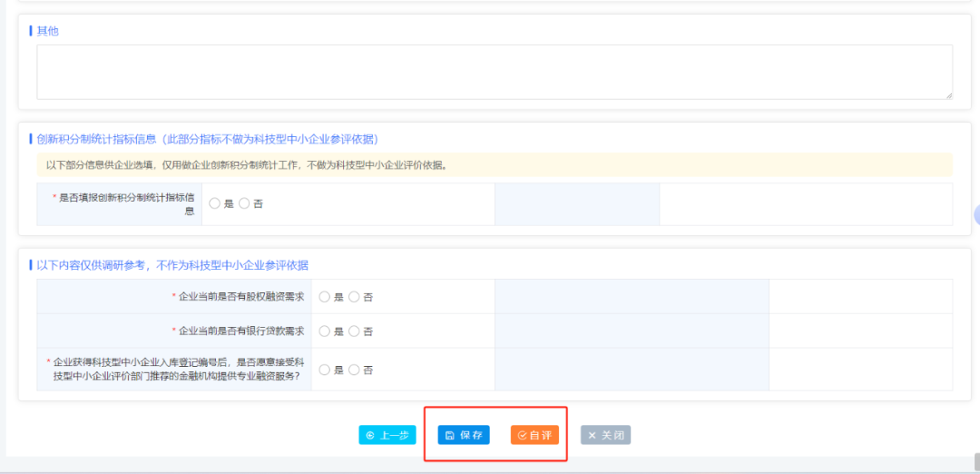Click the blue floating circle at right edge
This screenshot has height=474, width=980.
coord(976,215)
